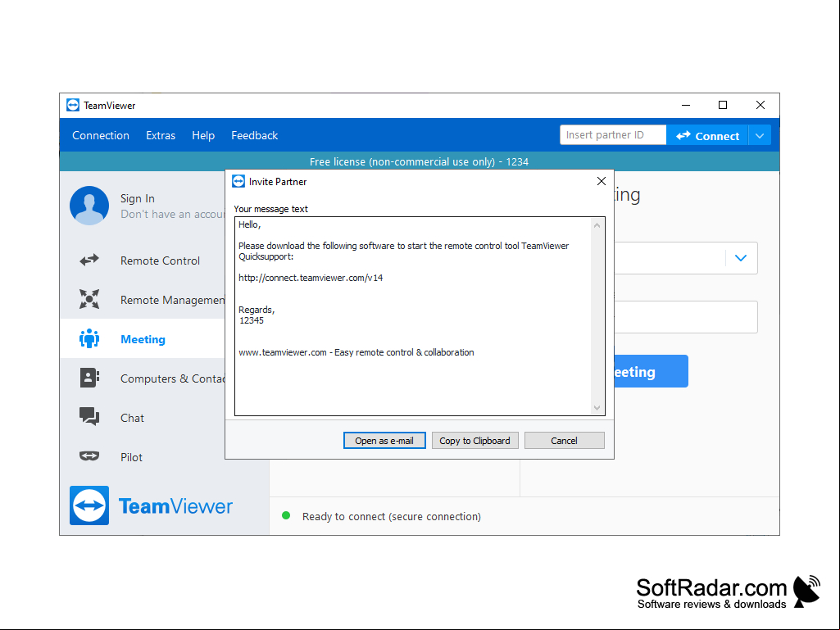
Task: Click the Connect button
Action: 707,135
